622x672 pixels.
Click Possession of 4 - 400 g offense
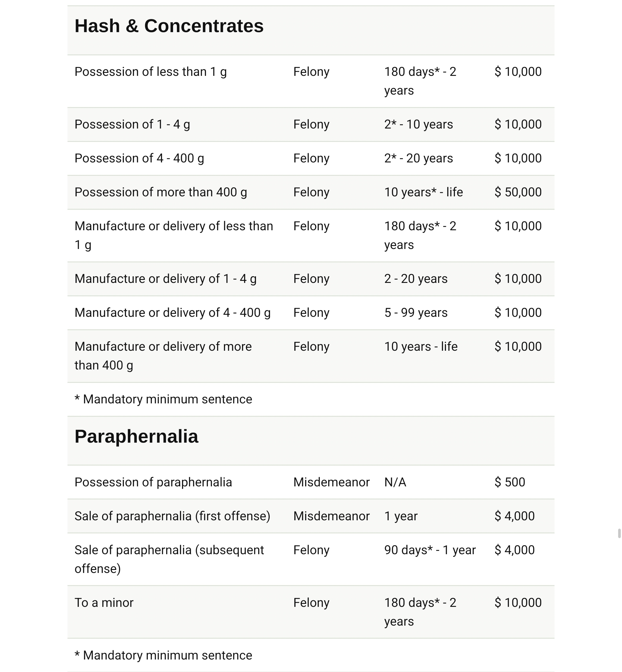[139, 159]
